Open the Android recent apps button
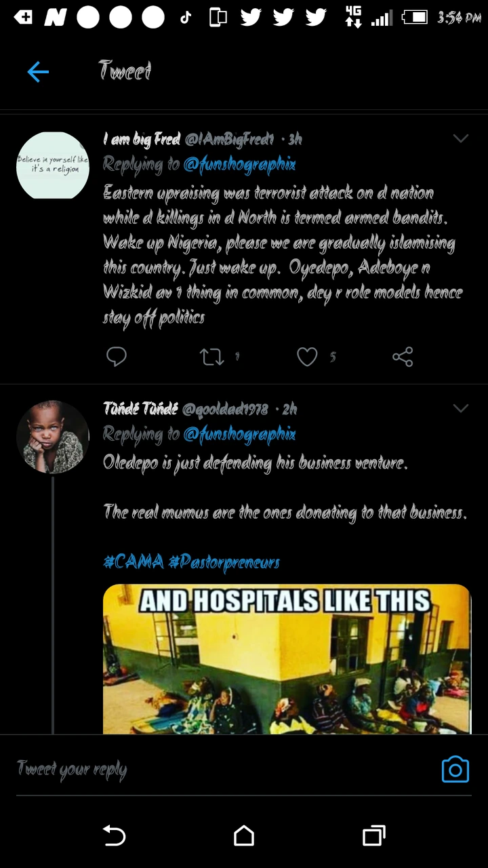488x868 pixels. click(x=373, y=835)
